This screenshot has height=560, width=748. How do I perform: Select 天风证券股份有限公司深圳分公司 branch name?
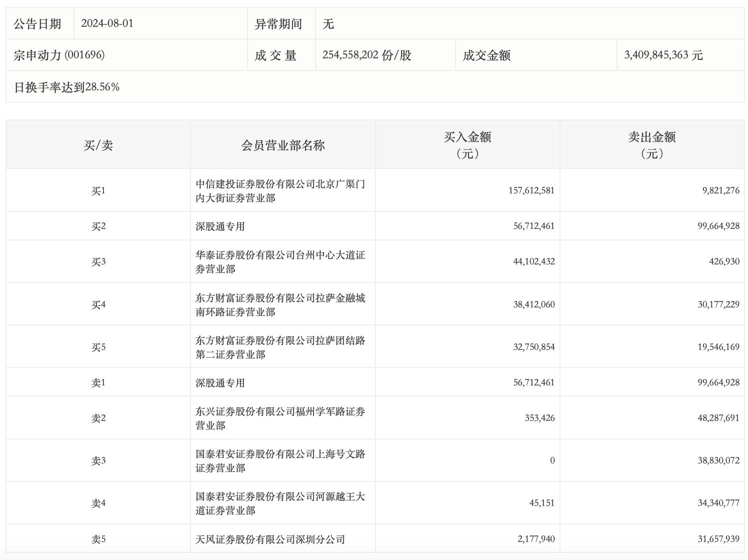270,539
